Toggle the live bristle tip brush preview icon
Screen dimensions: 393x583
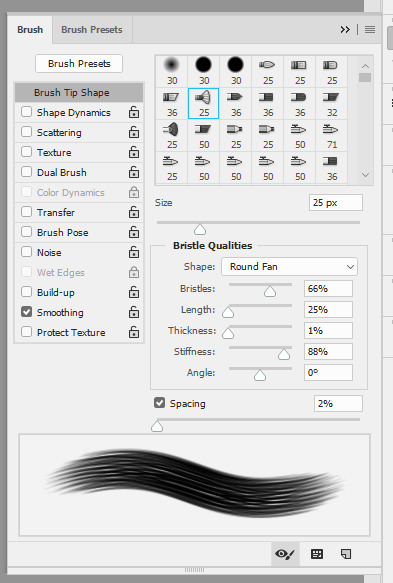pos(285,554)
